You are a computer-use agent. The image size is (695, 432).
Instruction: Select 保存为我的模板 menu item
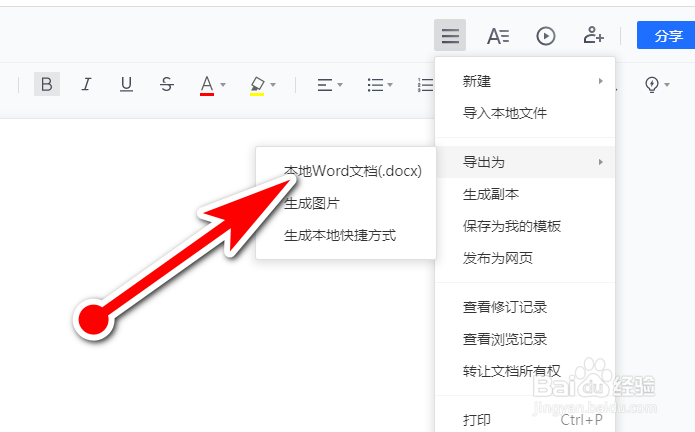tap(525, 226)
